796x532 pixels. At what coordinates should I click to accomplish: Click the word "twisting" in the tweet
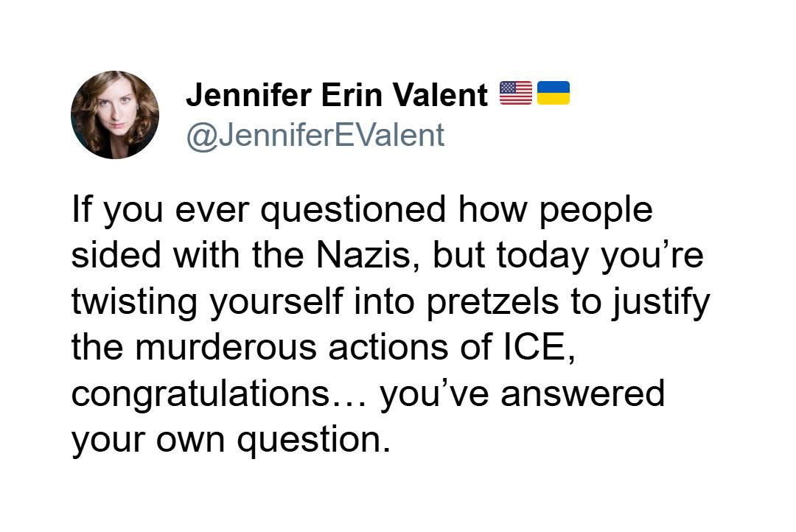pyautogui.click(x=136, y=301)
